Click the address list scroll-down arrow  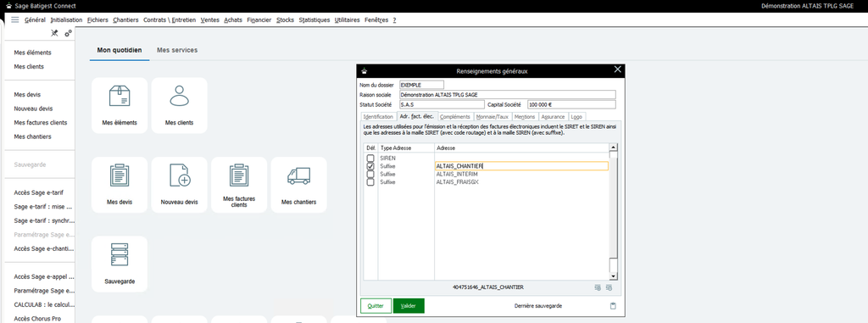[613, 276]
